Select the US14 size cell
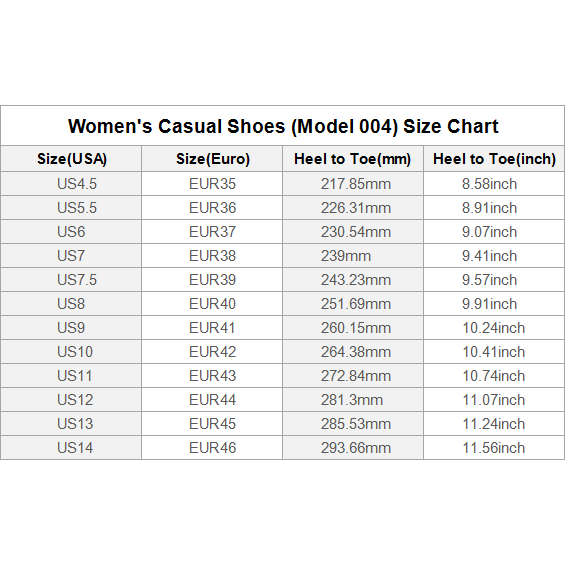 (x=71, y=448)
